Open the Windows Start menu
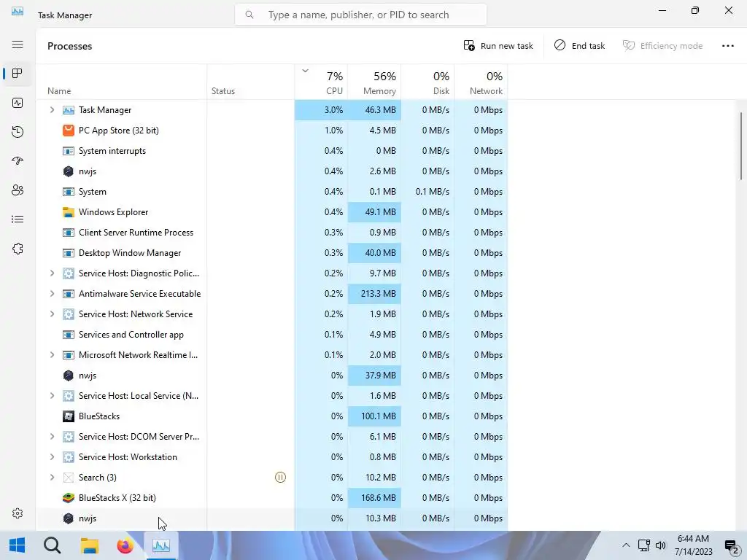This screenshot has height=560, width=747. tap(18, 545)
